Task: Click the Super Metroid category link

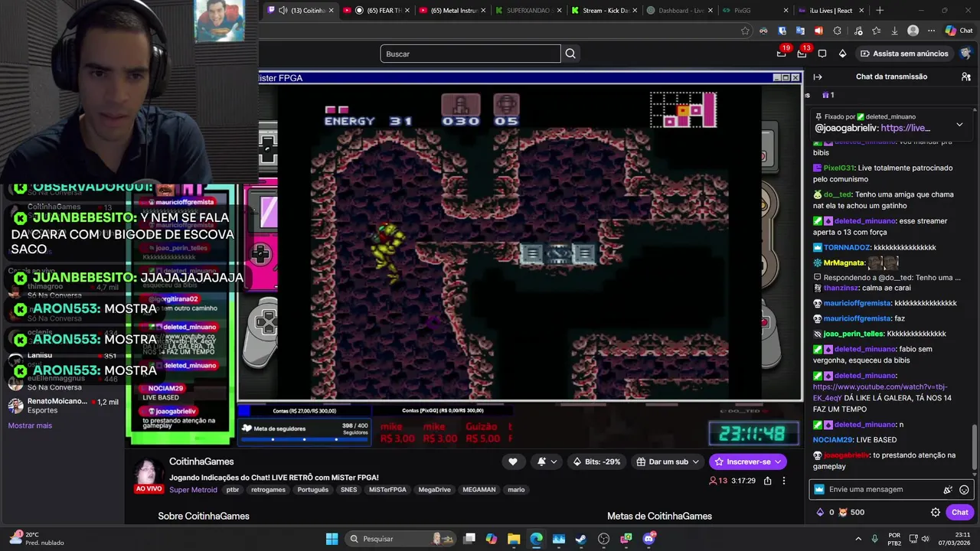Action: [193, 490]
